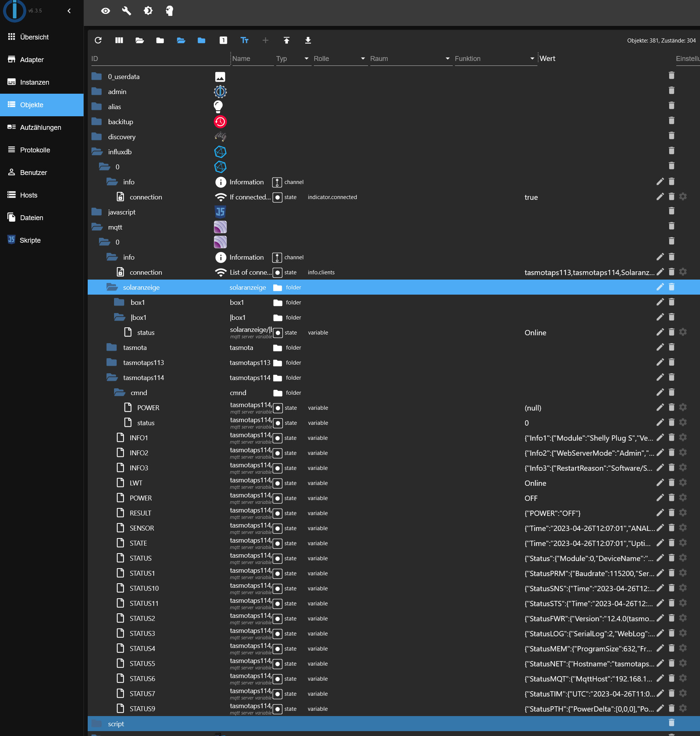The image size is (700, 736).
Task: Toggle the theme brightness icon
Action: pos(148,11)
